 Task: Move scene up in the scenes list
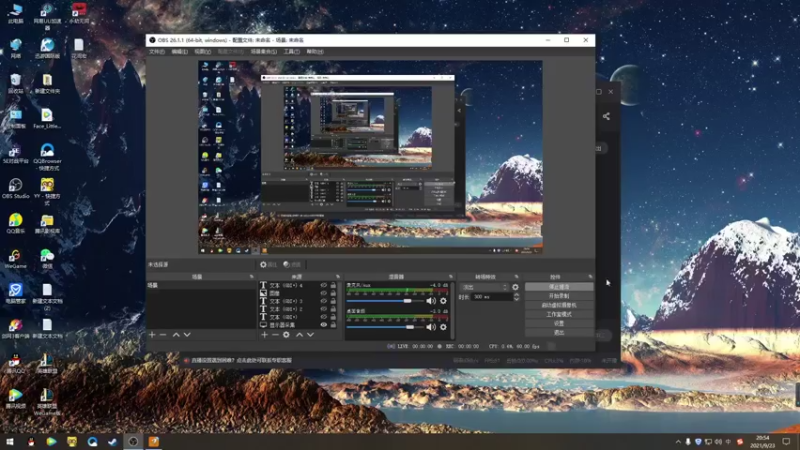176,335
